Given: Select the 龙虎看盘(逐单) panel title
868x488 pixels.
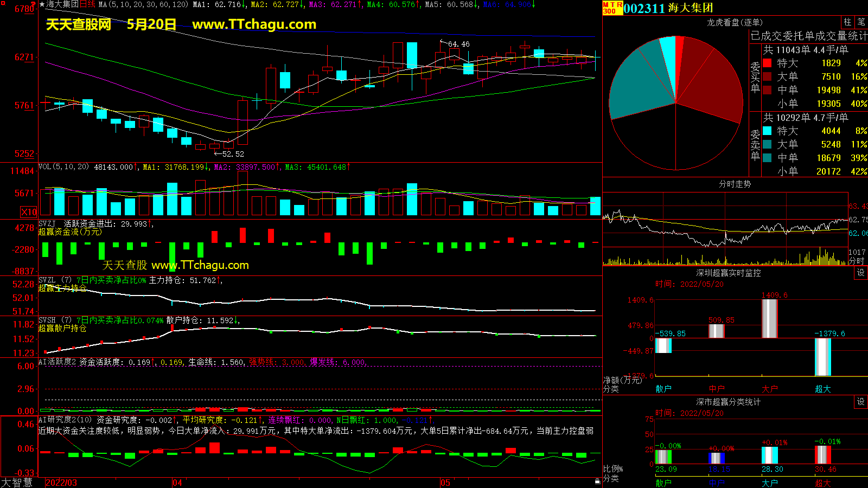Looking at the screenshot, I should (x=734, y=22).
